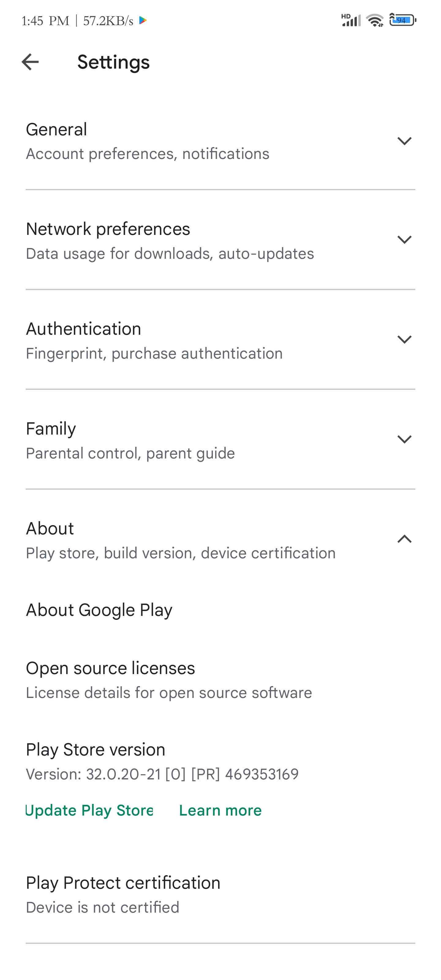This screenshot has height=980, width=441.
Task: Click the Play Store icon in status bar
Action: pos(142,21)
